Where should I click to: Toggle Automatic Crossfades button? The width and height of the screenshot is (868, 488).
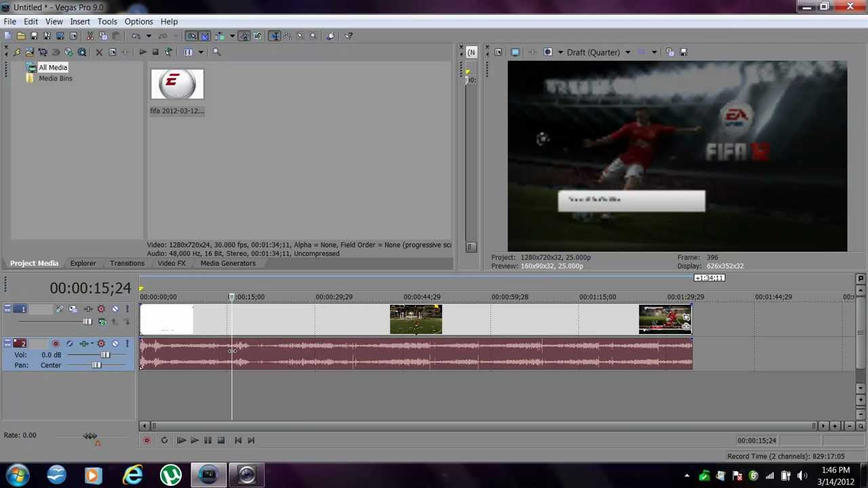tap(205, 36)
